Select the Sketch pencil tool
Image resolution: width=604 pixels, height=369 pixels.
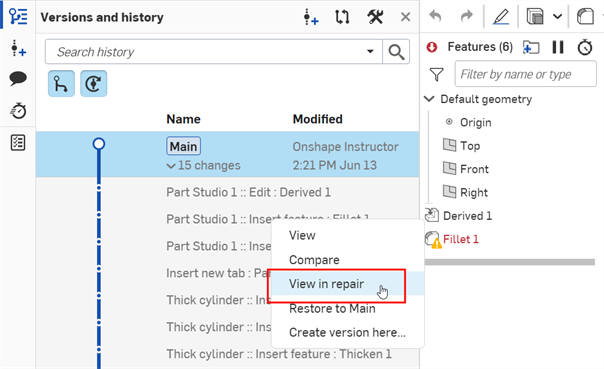pos(501,17)
